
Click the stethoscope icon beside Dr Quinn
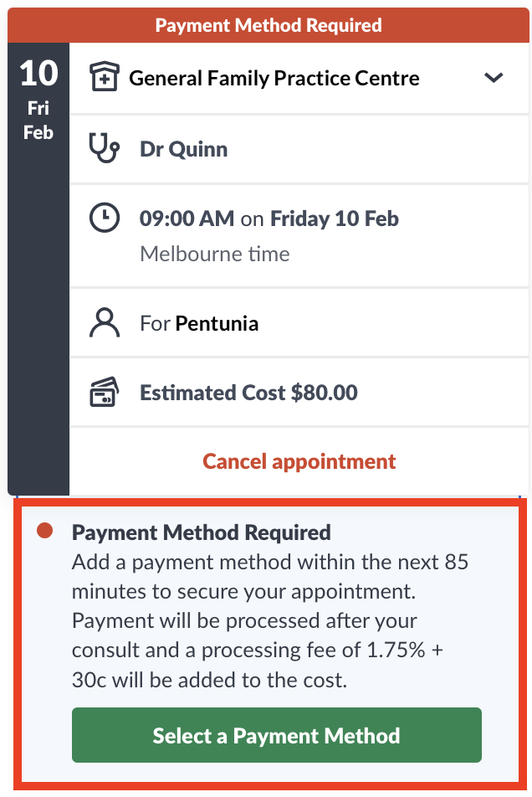[104, 148]
